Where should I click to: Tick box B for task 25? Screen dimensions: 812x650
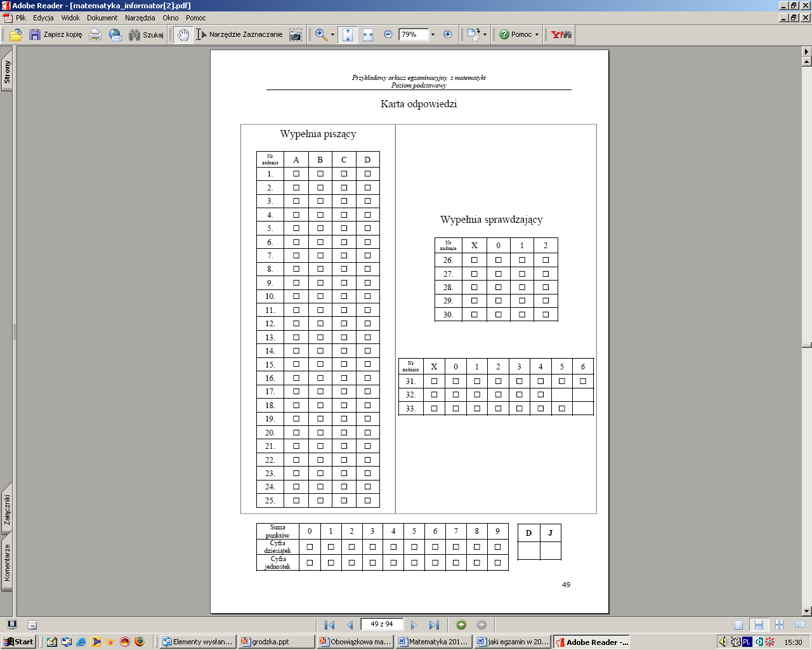(320, 500)
